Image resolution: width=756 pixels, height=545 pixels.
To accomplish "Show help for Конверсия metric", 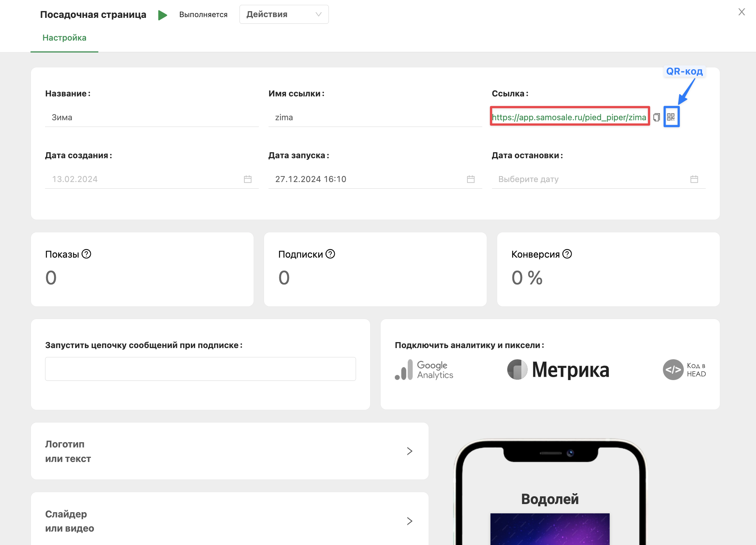I will point(567,254).
